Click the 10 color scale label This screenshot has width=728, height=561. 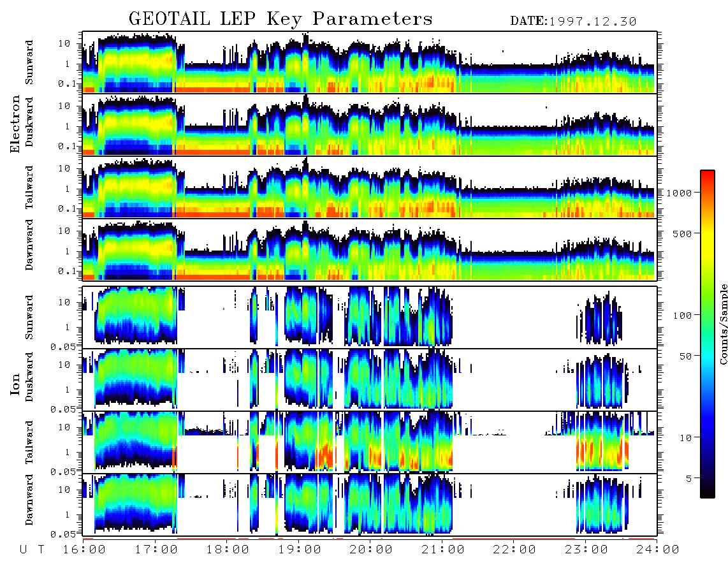pyautogui.click(x=685, y=438)
